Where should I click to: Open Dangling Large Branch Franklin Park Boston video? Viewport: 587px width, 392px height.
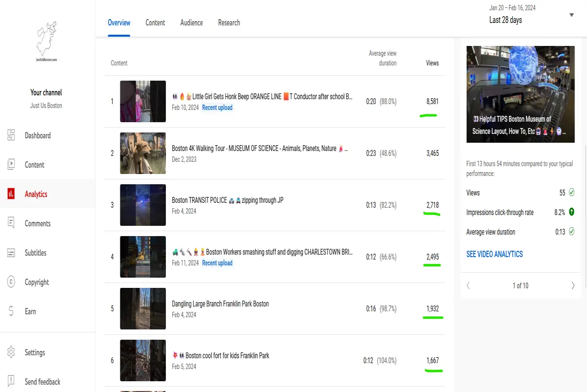coord(220,304)
